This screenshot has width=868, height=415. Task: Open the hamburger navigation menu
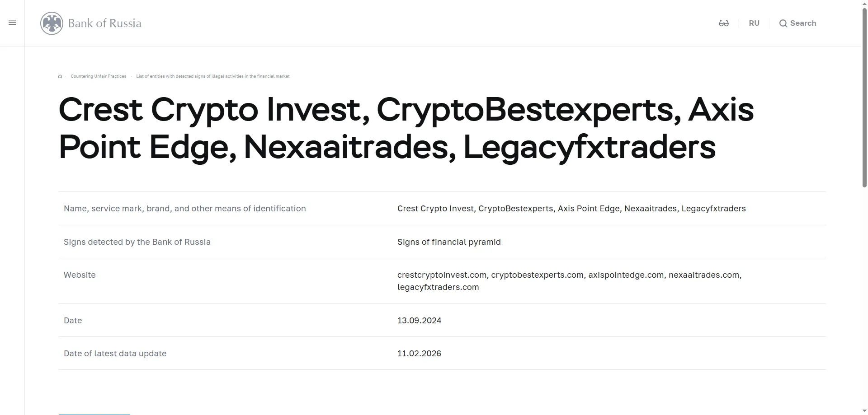click(x=12, y=23)
